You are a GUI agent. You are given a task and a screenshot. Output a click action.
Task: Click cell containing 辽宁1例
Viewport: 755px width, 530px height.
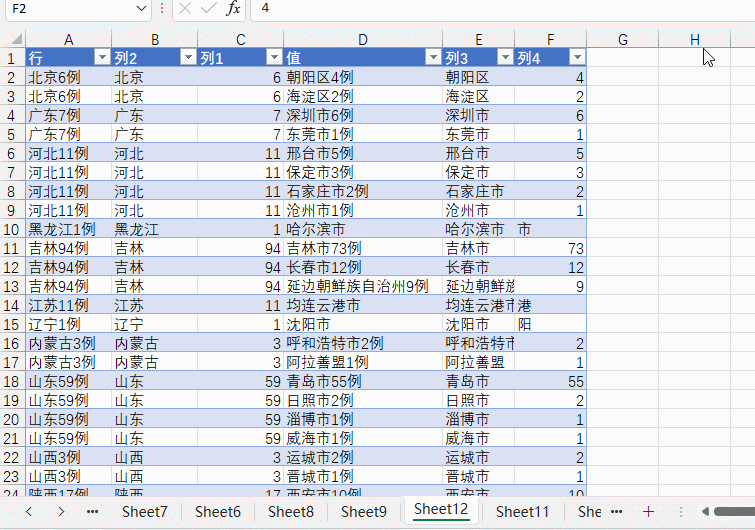pos(68,324)
